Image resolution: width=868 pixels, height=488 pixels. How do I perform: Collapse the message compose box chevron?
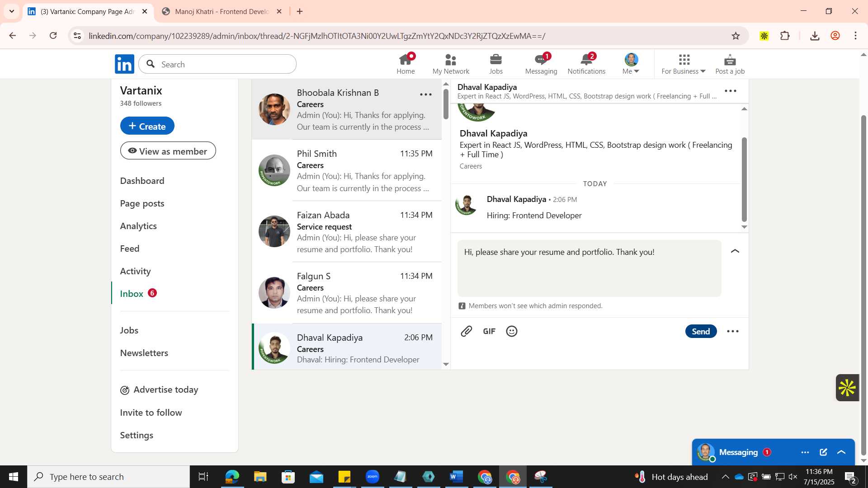tap(735, 251)
